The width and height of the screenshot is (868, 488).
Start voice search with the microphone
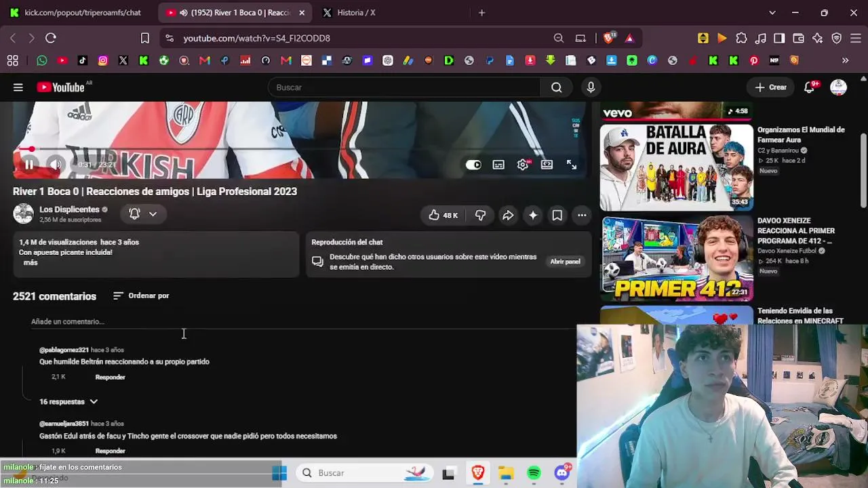coord(591,87)
